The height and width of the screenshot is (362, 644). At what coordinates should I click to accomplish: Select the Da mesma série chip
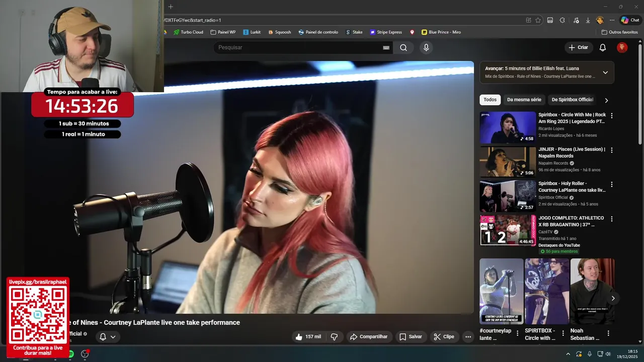[524, 100]
